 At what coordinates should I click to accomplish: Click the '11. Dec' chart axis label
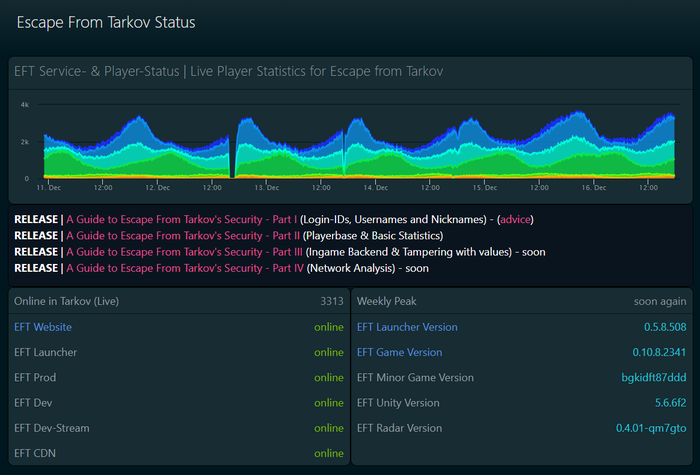tap(49, 188)
